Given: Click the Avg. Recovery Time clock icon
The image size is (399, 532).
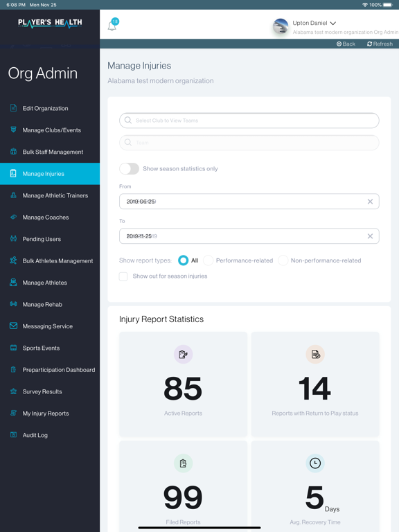Looking at the screenshot, I should click(315, 463).
